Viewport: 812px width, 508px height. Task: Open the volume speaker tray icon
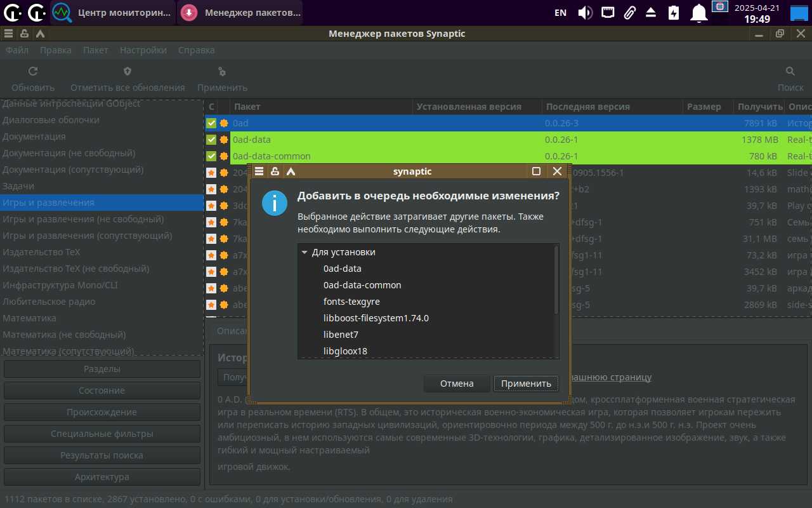[x=585, y=12]
